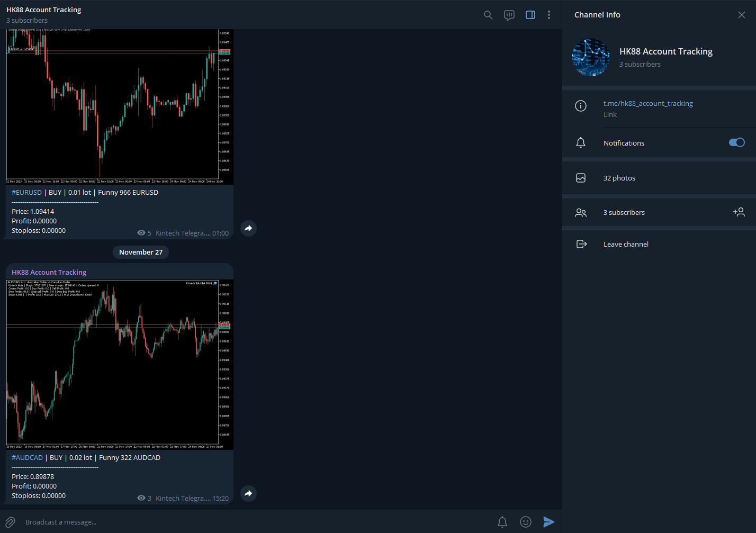Close the Channel Info panel
The image size is (756, 533).
pos(742,15)
